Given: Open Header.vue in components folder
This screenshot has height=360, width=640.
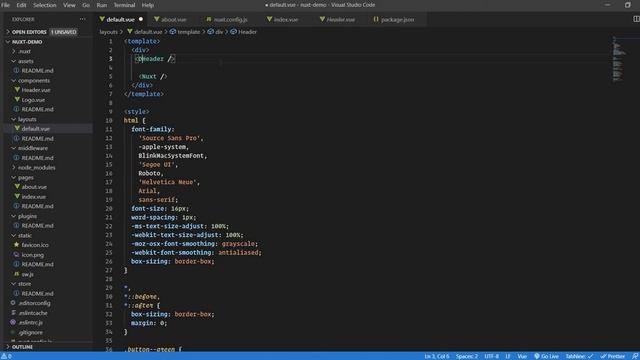Looking at the screenshot, I should 36,90.
